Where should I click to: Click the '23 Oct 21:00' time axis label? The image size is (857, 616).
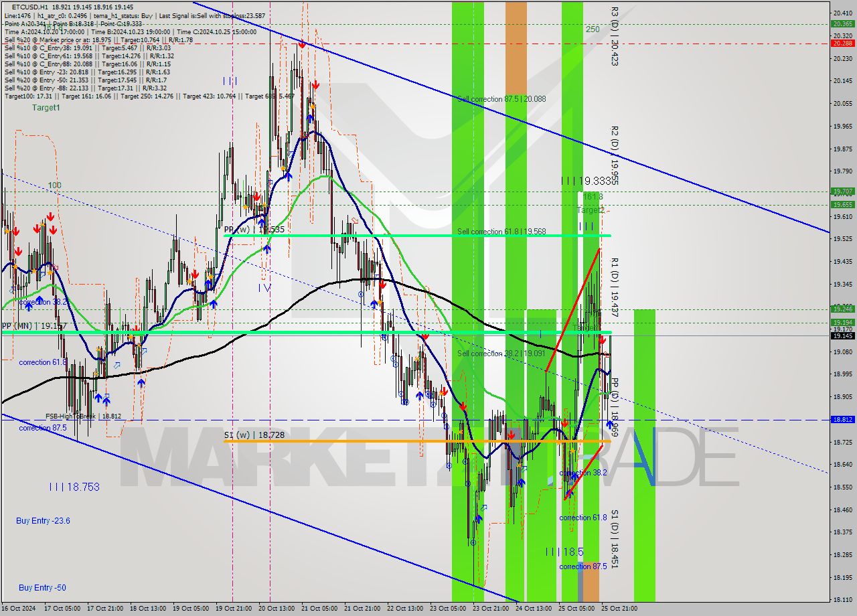[490, 609]
